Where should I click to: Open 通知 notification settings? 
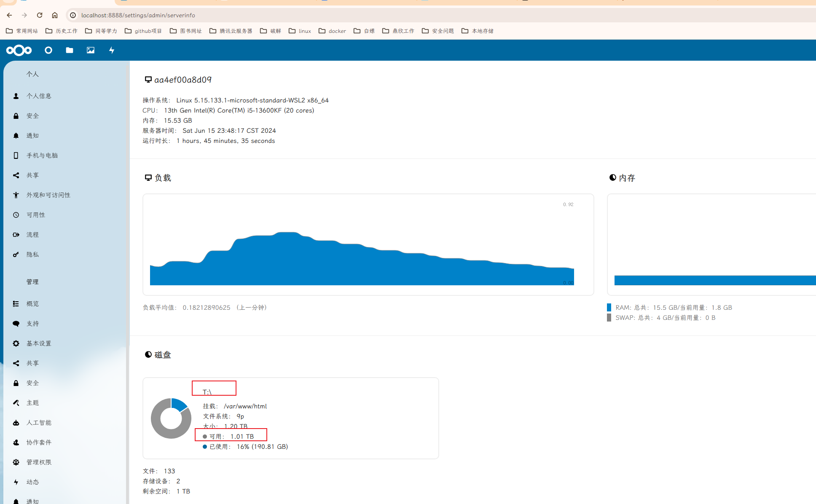[x=32, y=135]
